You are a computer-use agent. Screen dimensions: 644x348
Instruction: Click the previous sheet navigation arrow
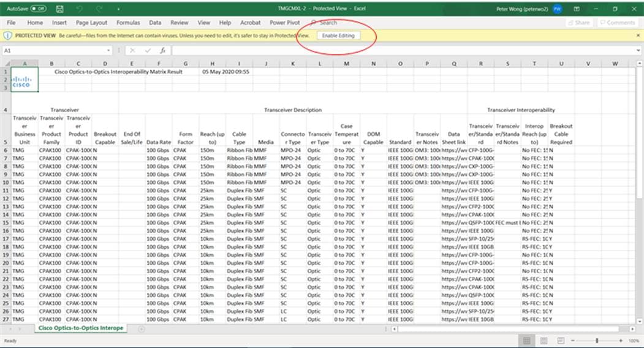(x=10, y=329)
